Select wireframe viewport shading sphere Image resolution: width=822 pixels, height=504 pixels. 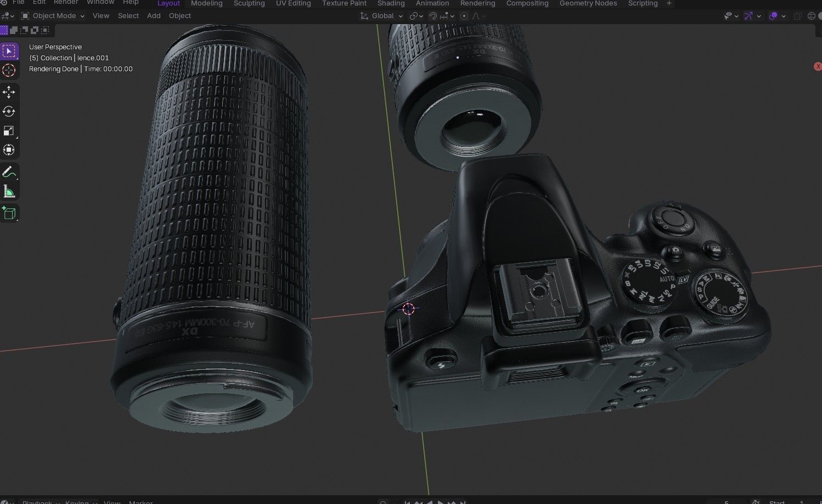point(812,16)
